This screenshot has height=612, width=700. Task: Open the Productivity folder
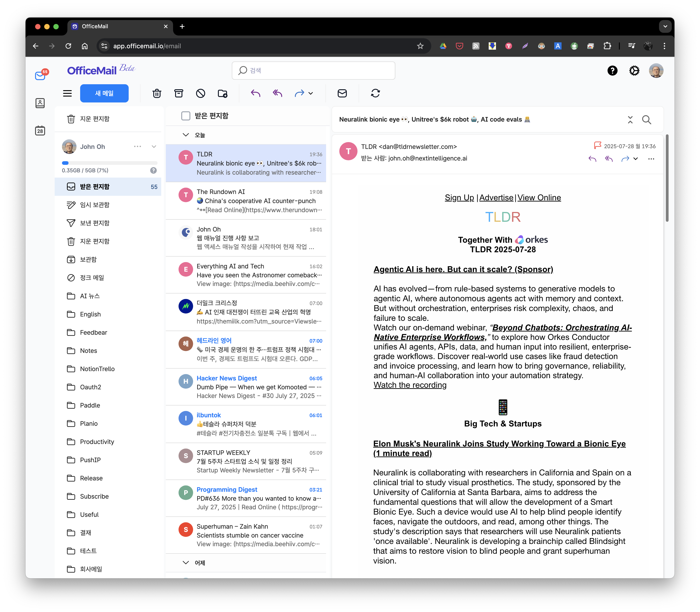[x=108, y=442]
